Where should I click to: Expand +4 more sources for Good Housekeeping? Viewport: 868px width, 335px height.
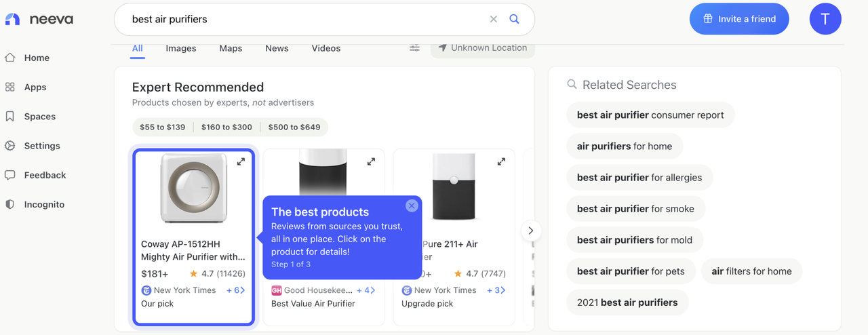[366, 290]
